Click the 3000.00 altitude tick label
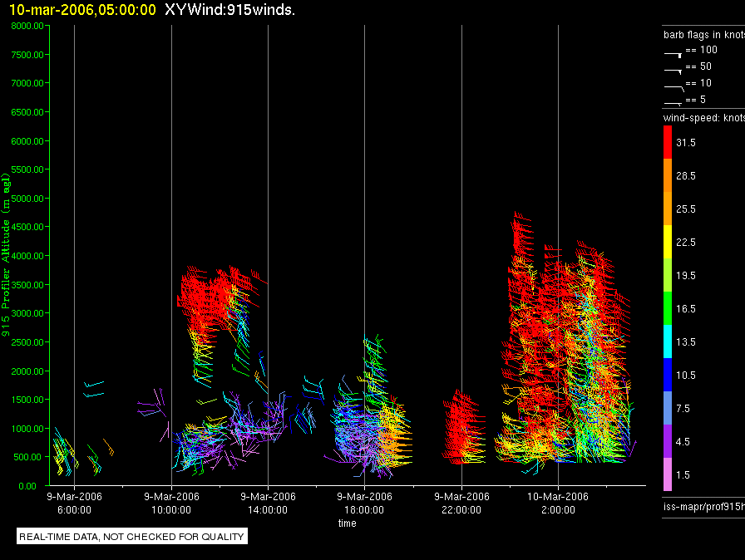Screen dimensions: 745x560 [x=27, y=313]
